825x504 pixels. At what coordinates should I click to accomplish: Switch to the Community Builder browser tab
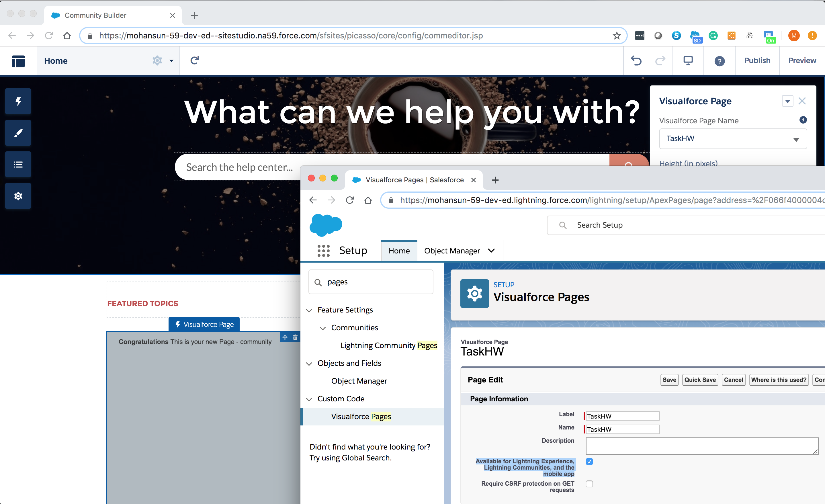coord(113,15)
